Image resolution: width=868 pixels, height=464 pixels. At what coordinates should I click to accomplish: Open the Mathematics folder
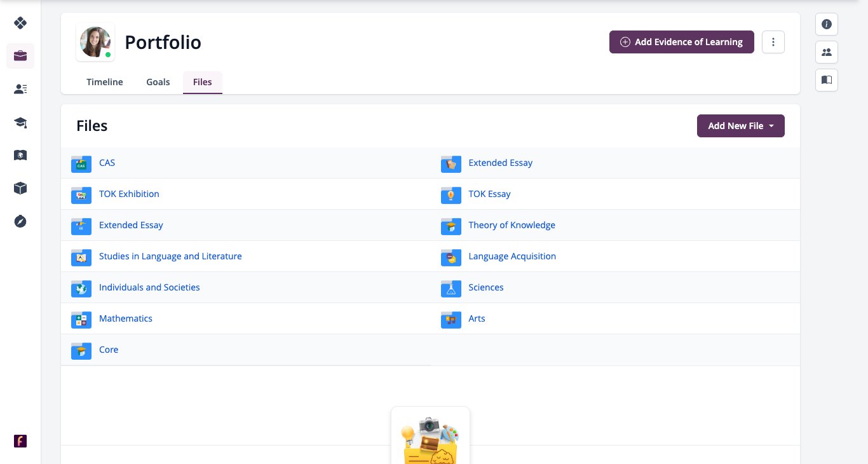pos(126,318)
